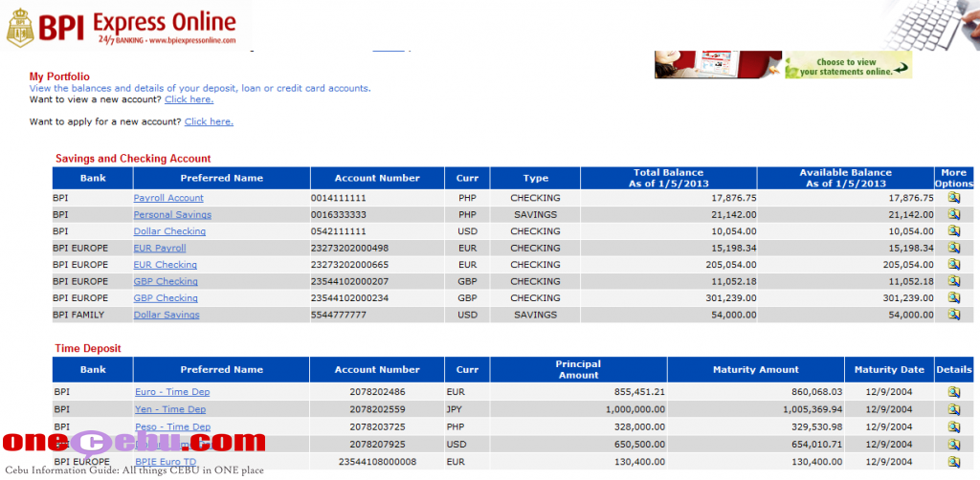Select account number 23273202000498
Screen dimensions: 980x480
coord(349,248)
